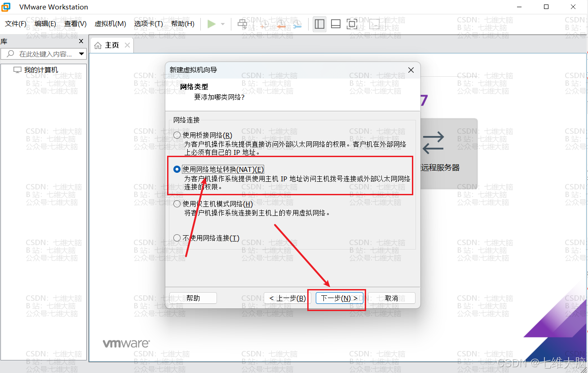Minimize the VMware Workstation window
This screenshot has height=373, width=588.
520,7
